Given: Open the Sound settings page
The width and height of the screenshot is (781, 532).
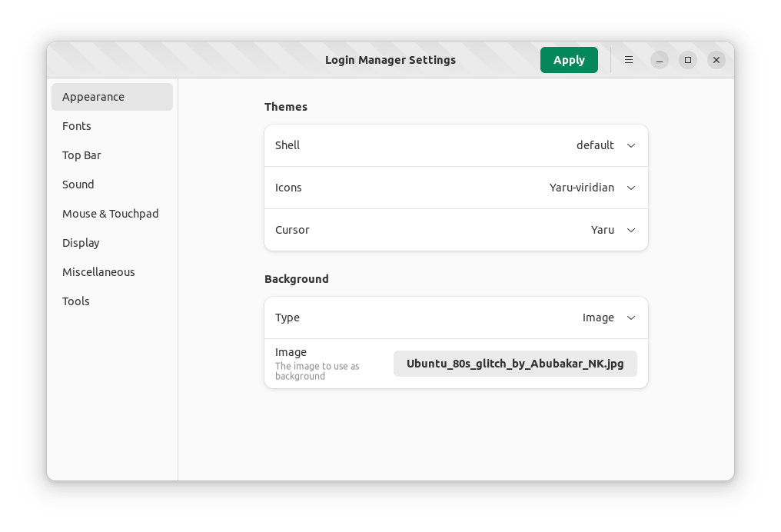Looking at the screenshot, I should [78, 185].
